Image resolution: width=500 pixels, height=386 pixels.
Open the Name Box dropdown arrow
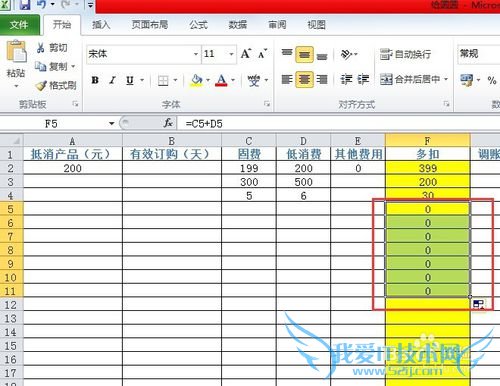[112, 124]
